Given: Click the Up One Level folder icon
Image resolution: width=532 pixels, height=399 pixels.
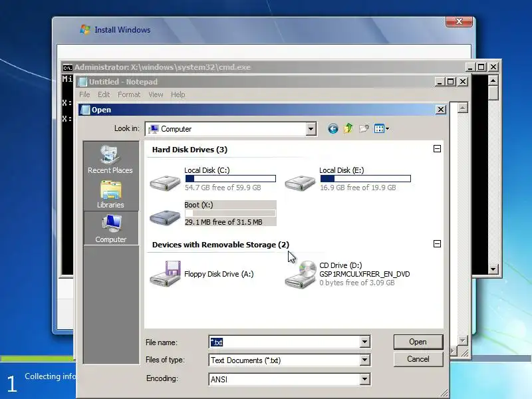Looking at the screenshot, I should 348,128.
